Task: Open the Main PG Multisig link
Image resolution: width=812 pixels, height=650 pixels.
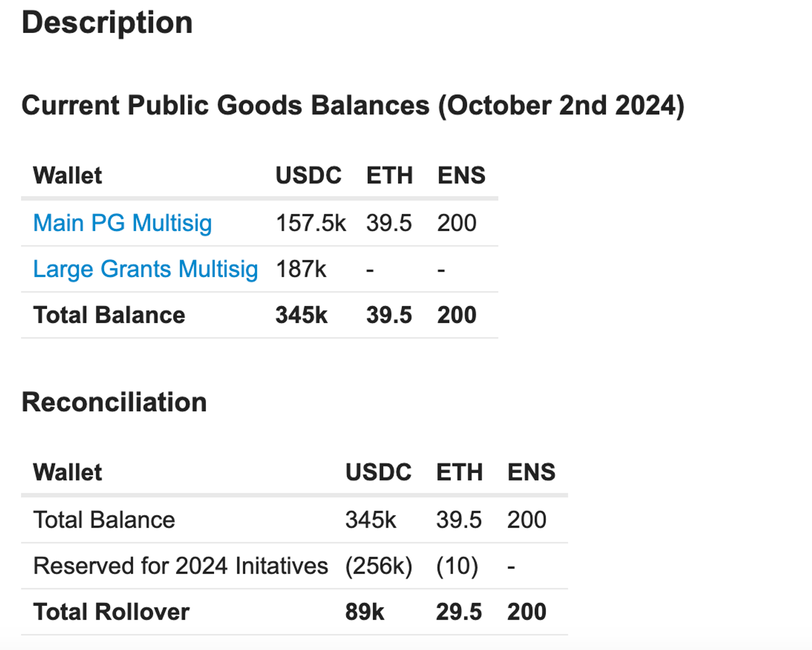Action: point(122,224)
